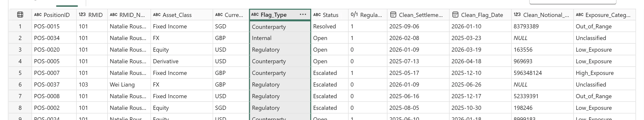644x120 pixels.
Task: Click Out_of_Range in POS-0008 row
Action: click(604, 96)
